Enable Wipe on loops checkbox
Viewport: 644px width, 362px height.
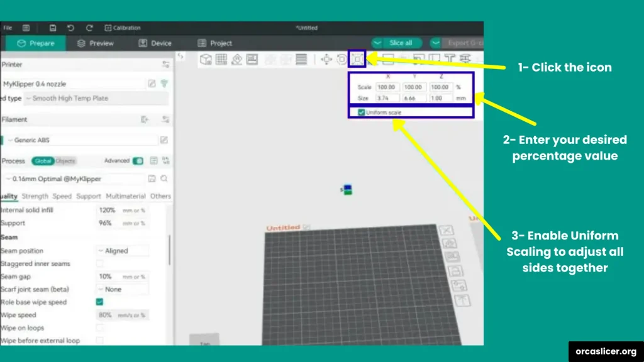click(x=99, y=328)
